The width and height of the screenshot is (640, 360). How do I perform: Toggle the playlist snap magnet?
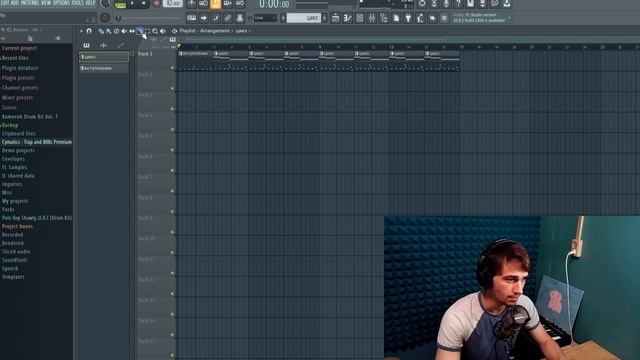click(x=89, y=31)
